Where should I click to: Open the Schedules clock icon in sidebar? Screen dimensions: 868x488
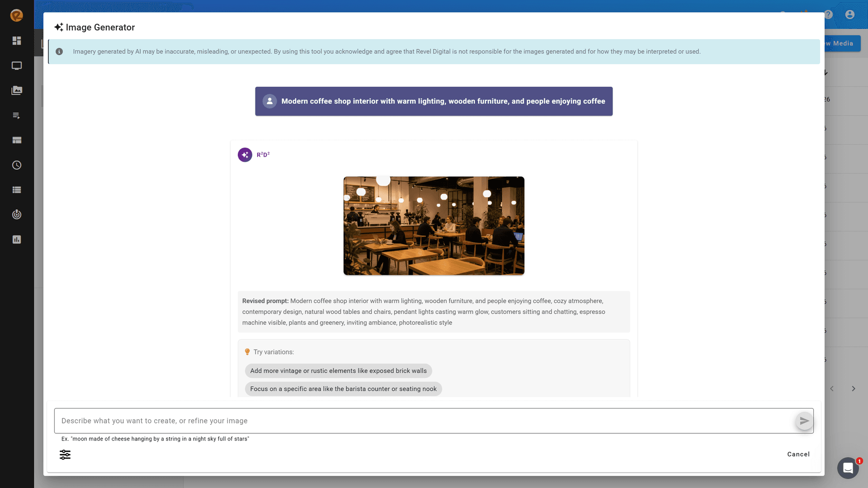tap(17, 165)
